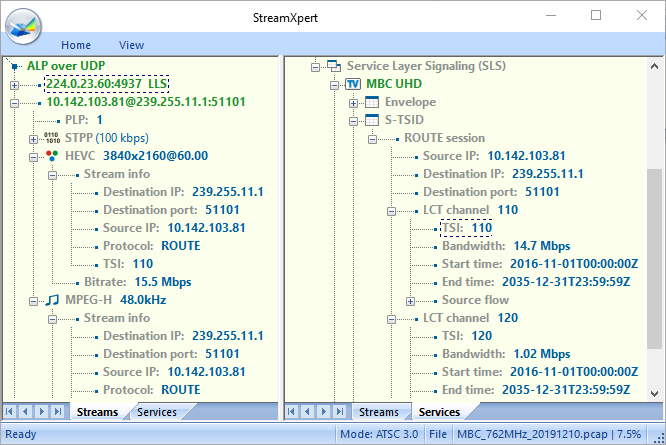Switch left pane to Services tab
The width and height of the screenshot is (666, 445).
click(156, 412)
